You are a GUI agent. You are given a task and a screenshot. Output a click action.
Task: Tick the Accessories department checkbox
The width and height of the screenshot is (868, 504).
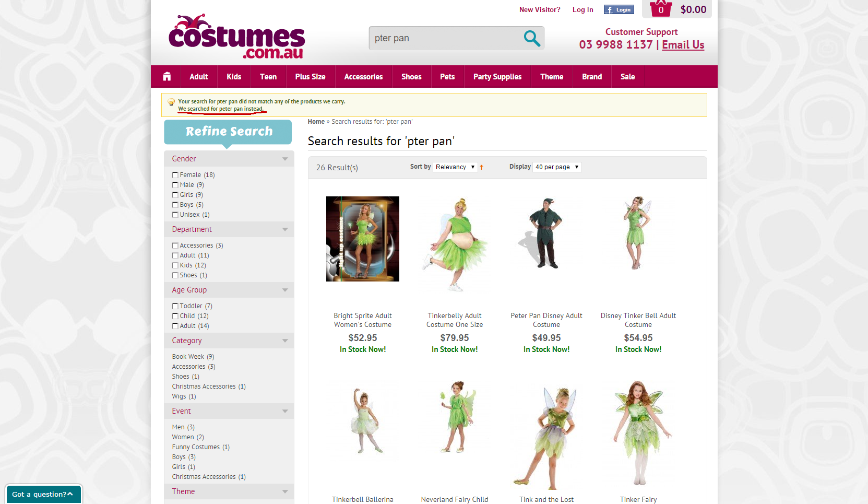(175, 245)
